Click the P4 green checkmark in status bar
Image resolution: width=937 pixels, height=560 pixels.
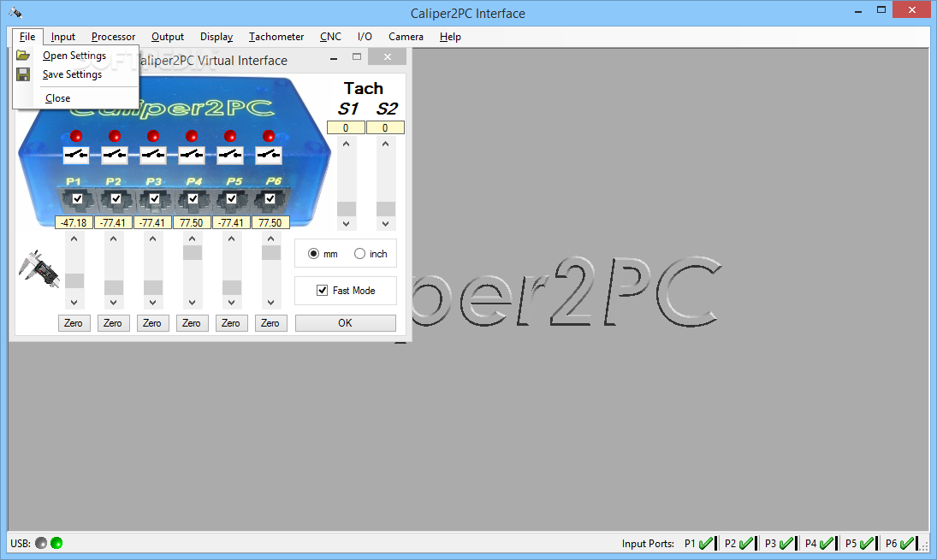[x=826, y=543]
